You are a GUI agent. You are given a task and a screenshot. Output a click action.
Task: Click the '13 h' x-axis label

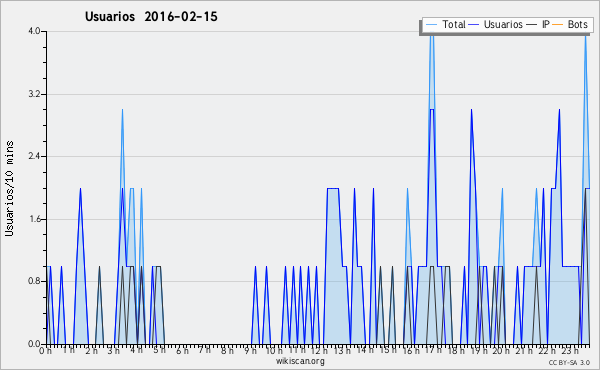pos(342,350)
